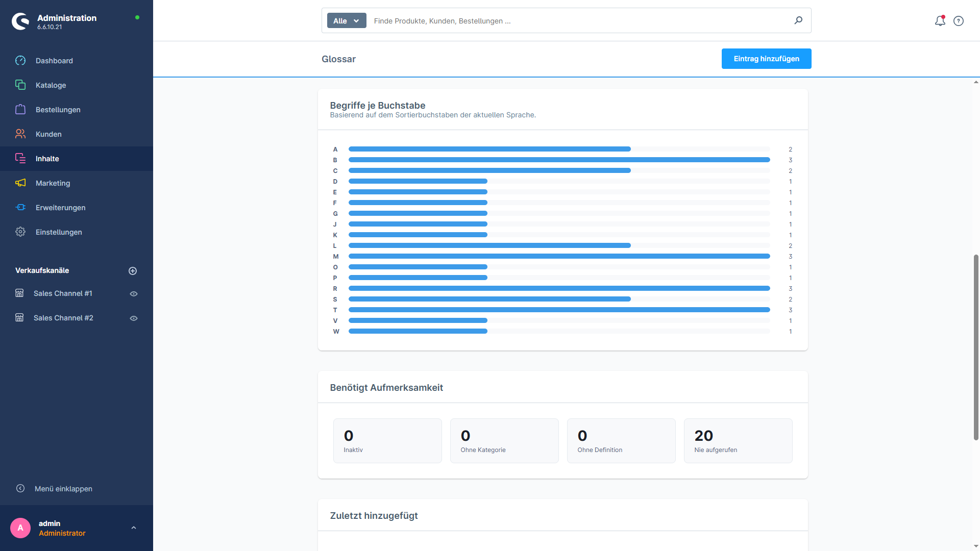Click the Ohne Kategorie count card
This screenshot has height=551, width=980.
tap(504, 441)
